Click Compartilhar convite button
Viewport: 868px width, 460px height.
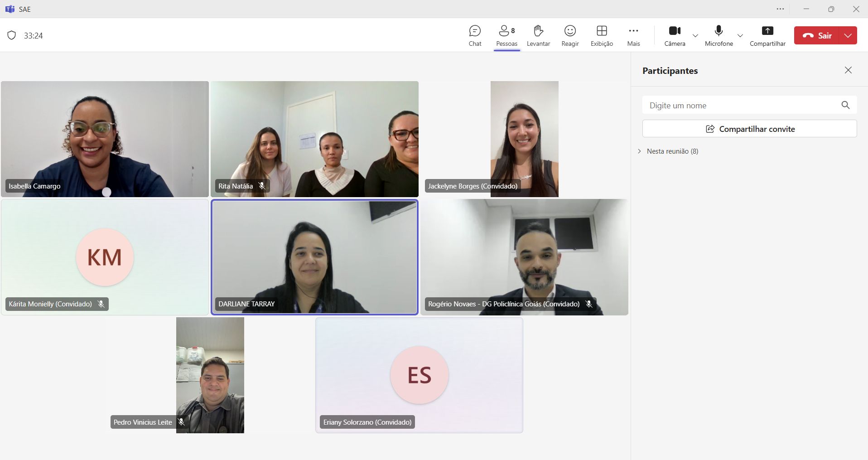tap(749, 129)
